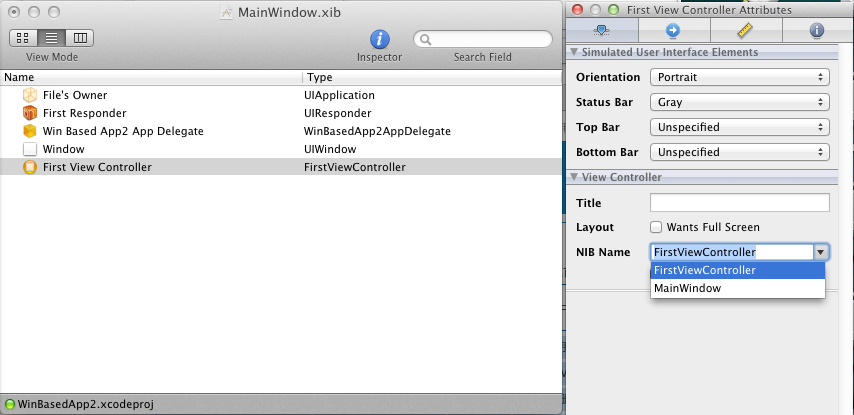
Task: Sort by the Type column header
Action: 432,77
